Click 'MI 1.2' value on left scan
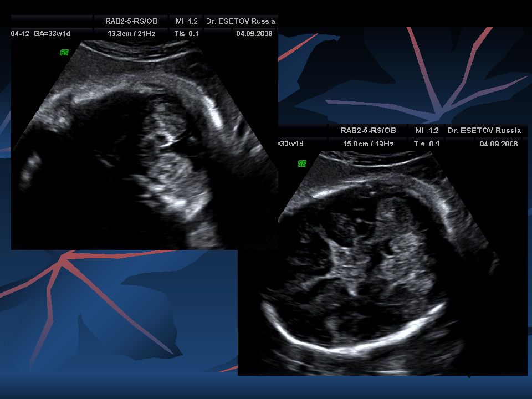 (186, 21)
